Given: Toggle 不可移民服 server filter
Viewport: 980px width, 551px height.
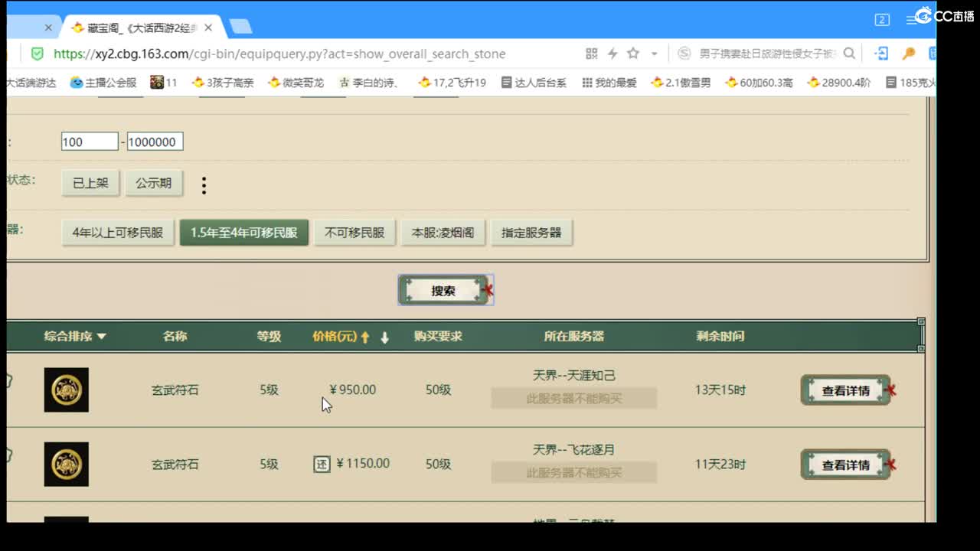Looking at the screenshot, I should tap(354, 233).
